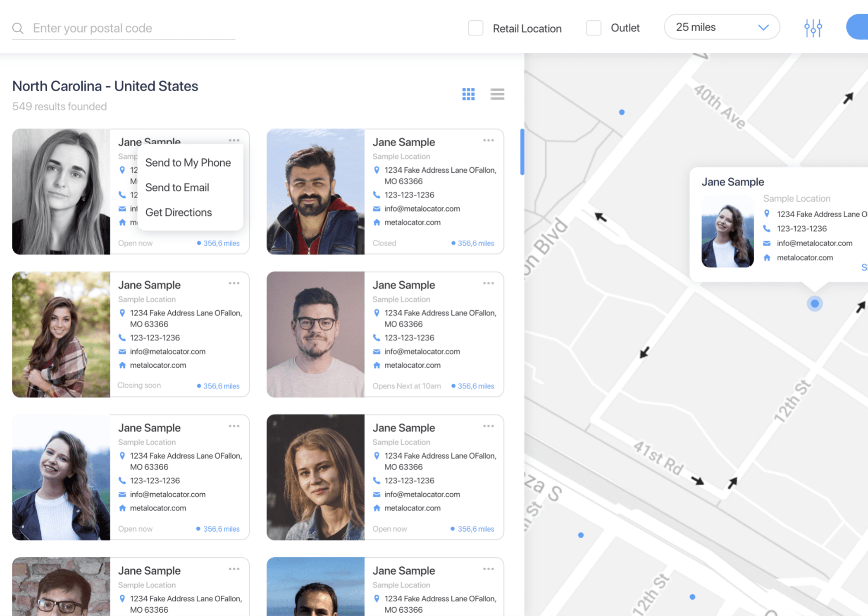This screenshot has height=616, width=868.
Task: Open photo of woman in plaid scarf
Action: [x=61, y=335]
